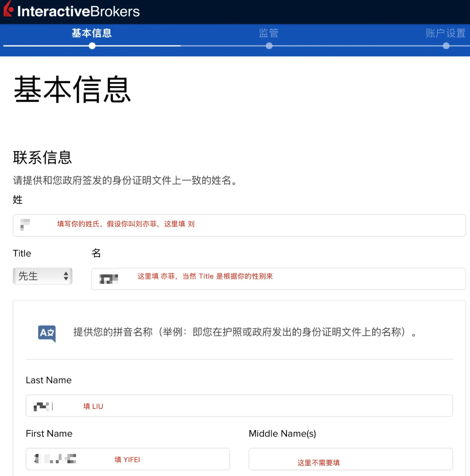The width and height of the screenshot is (470, 476).
Task: Open the 账户设置 step tab
Action: coord(445,33)
